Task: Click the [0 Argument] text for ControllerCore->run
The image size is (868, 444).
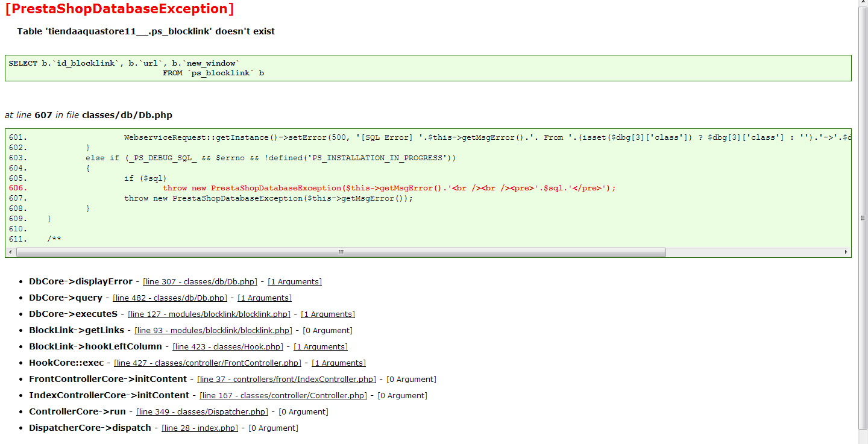Action: (304, 412)
